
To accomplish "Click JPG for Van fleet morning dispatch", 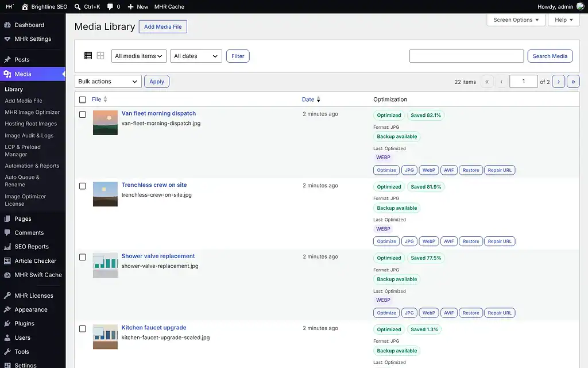I will click(409, 170).
